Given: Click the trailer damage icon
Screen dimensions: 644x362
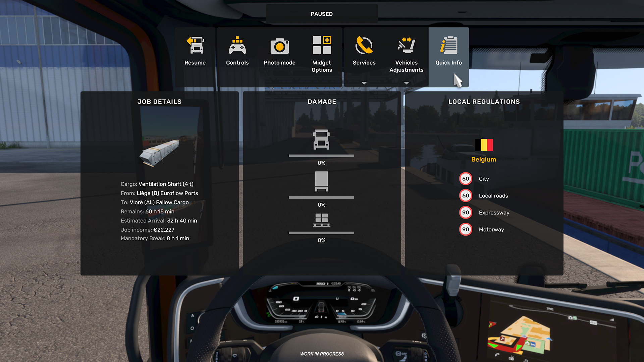Looking at the screenshot, I should click(321, 181).
